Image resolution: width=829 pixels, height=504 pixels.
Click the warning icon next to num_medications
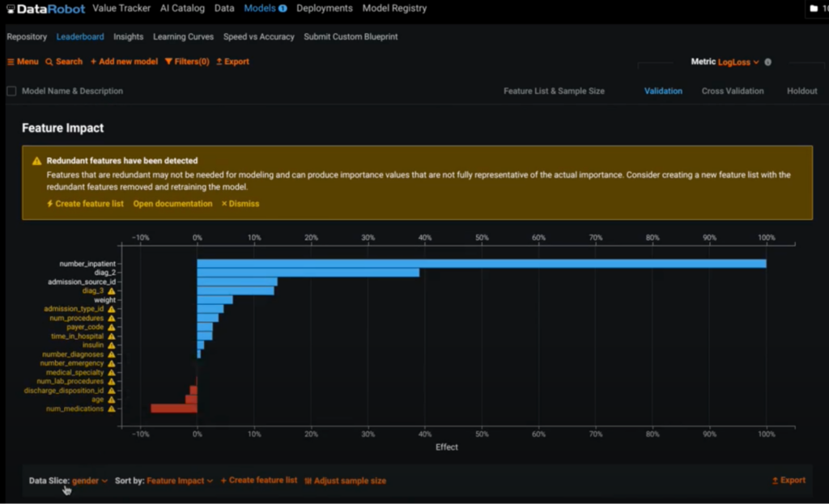tap(112, 409)
